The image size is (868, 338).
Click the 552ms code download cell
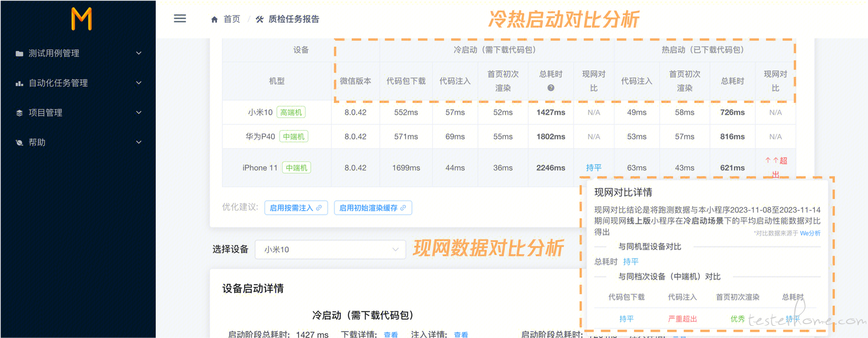tap(406, 112)
